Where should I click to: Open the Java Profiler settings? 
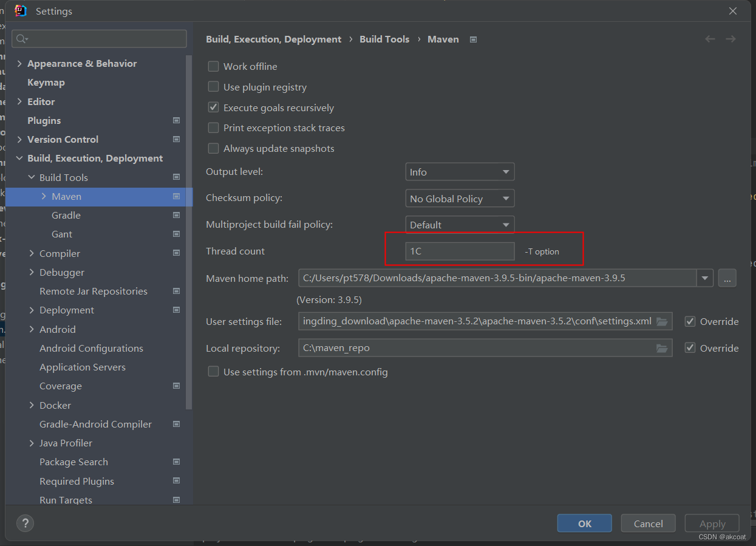pos(66,443)
